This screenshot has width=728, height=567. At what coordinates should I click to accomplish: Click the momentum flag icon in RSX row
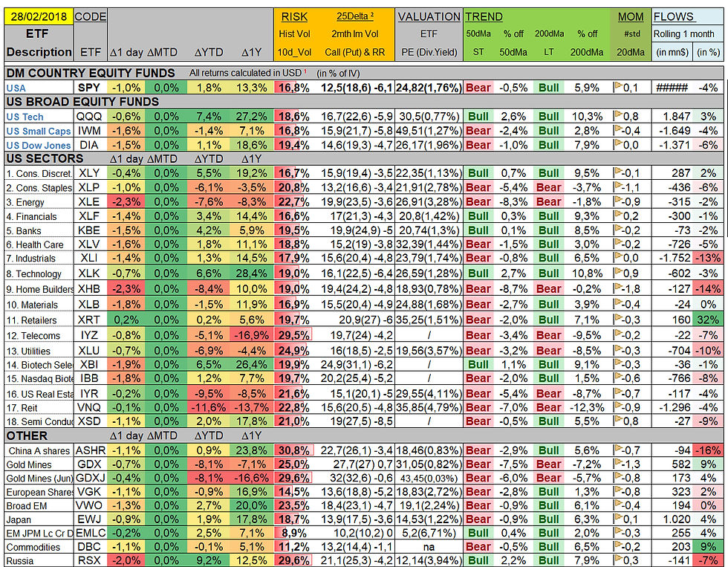pos(617,559)
